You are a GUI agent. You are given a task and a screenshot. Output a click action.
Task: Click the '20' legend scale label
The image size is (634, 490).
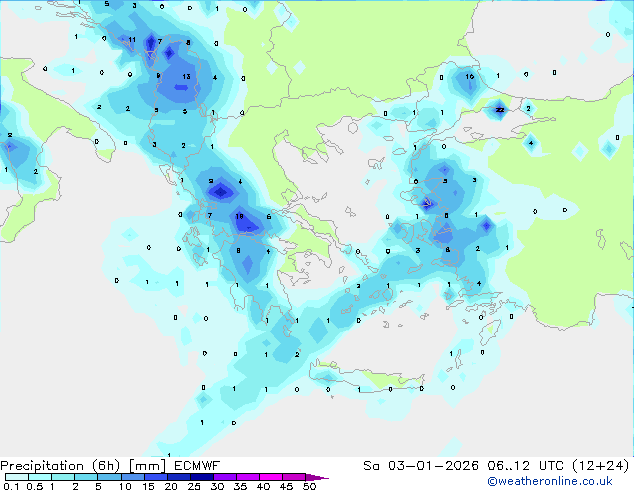(171, 486)
